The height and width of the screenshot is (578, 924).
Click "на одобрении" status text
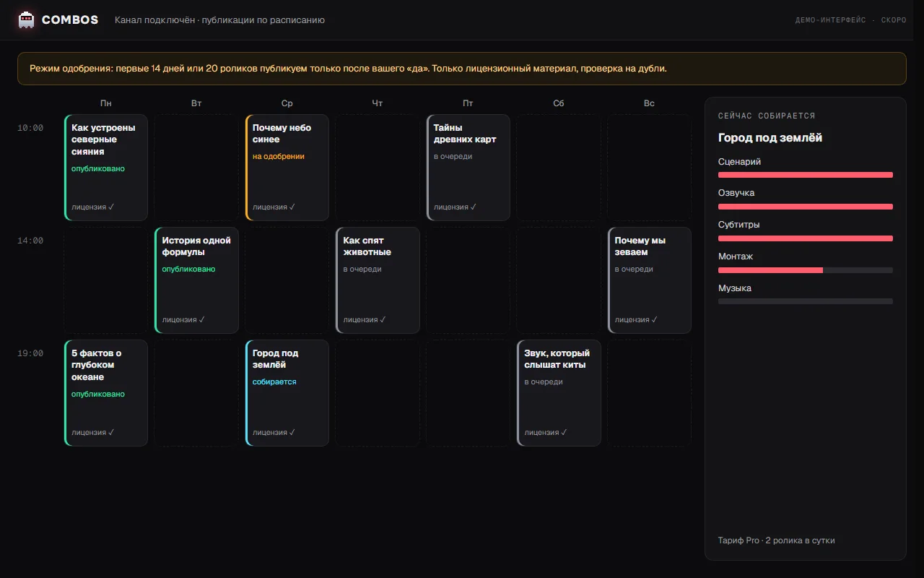coord(279,156)
